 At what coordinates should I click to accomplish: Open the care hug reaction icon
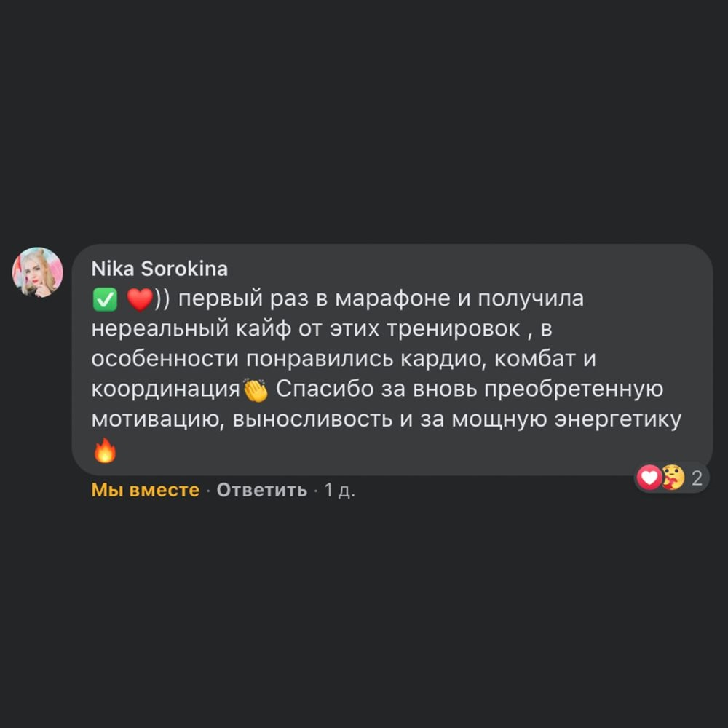pyautogui.click(x=672, y=478)
